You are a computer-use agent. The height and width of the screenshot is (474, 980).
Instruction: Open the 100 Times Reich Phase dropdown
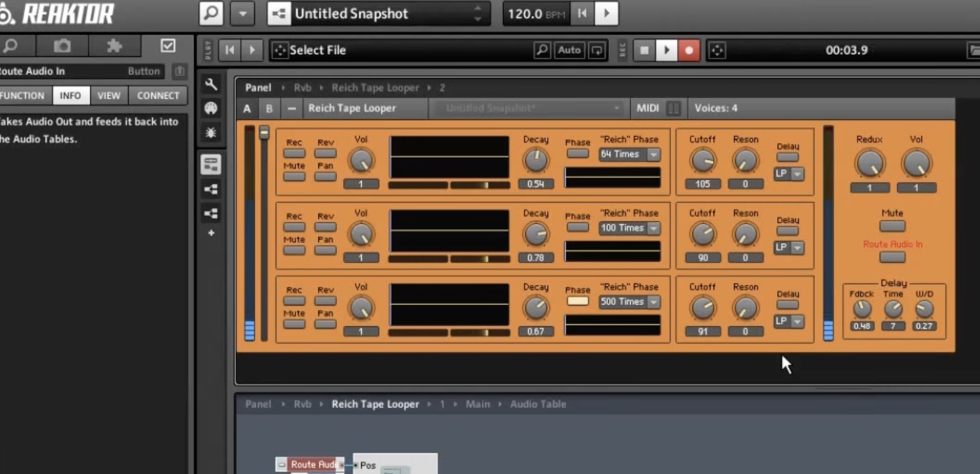click(629, 228)
